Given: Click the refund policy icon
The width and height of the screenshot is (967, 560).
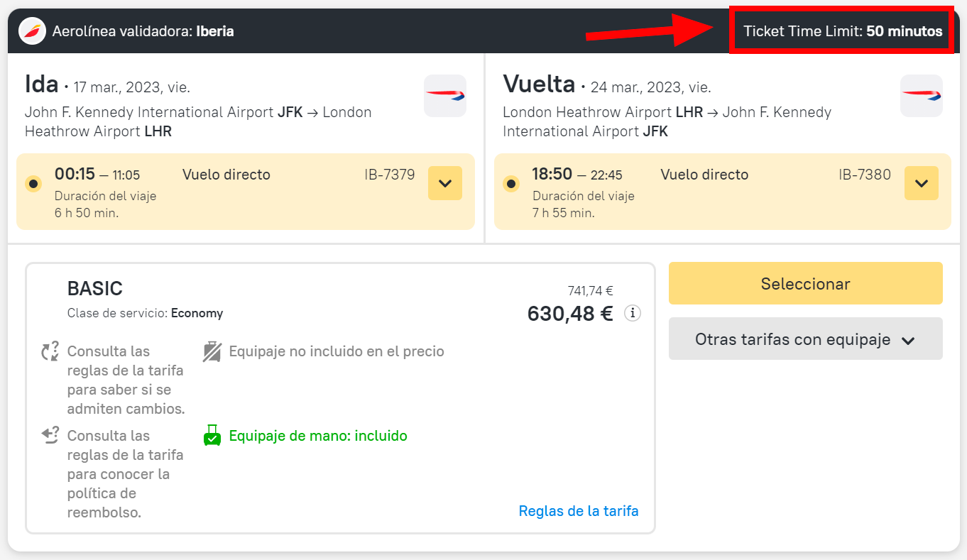Looking at the screenshot, I should pyautogui.click(x=50, y=435).
